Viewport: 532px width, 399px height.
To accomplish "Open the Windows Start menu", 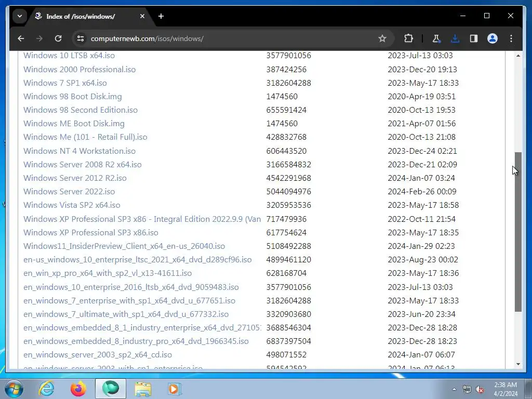I will coord(14,389).
